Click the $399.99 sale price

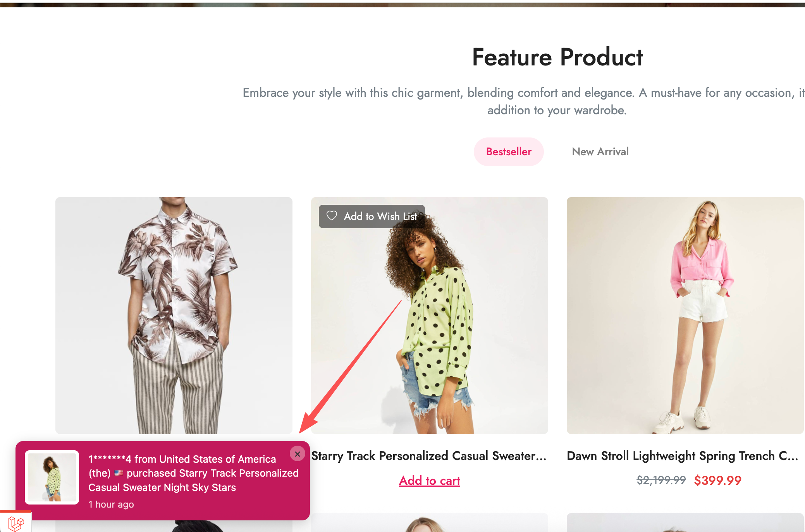click(x=717, y=481)
